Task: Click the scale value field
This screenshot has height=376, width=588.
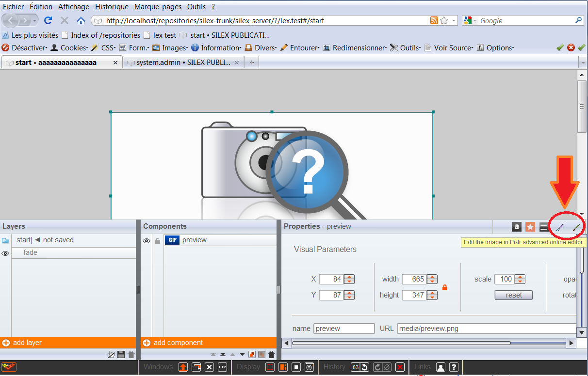Action: [x=505, y=279]
